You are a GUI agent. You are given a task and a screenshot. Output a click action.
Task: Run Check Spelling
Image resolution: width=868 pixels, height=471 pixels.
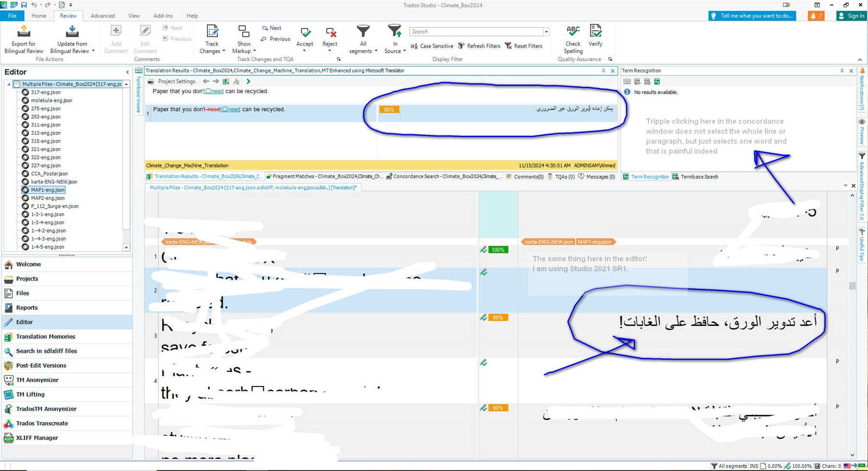point(573,40)
